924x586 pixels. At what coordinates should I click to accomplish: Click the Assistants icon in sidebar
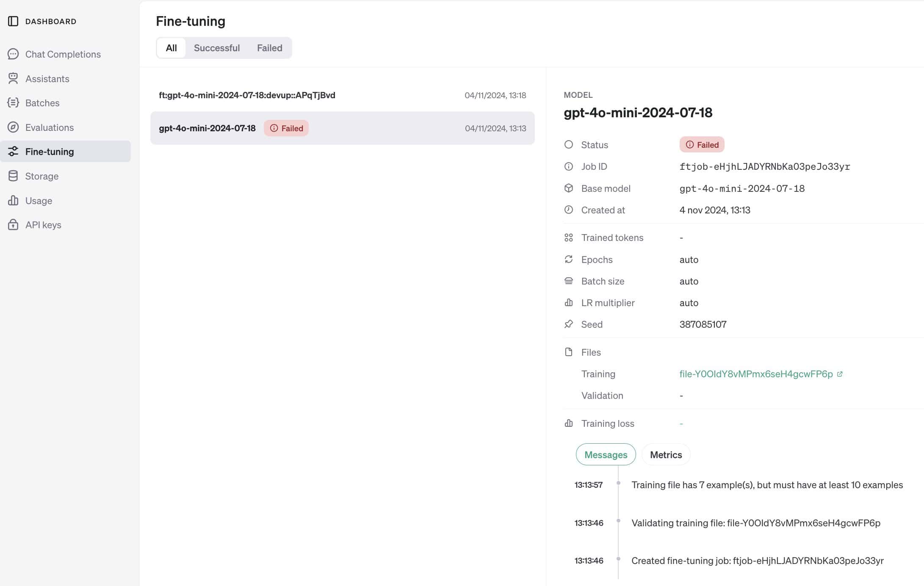click(13, 79)
